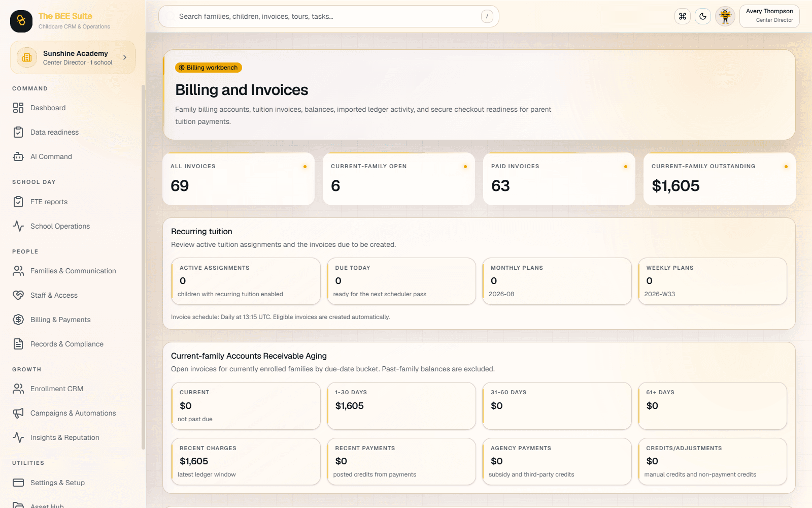This screenshot has height=508, width=812.
Task: Select Families & Communication
Action: click(73, 271)
